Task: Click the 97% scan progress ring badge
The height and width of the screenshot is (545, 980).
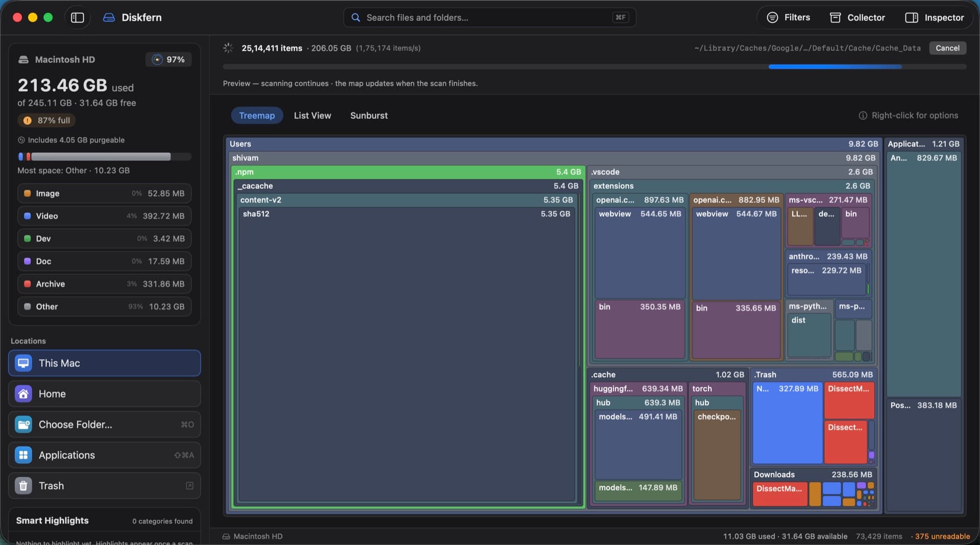Action: click(x=168, y=60)
